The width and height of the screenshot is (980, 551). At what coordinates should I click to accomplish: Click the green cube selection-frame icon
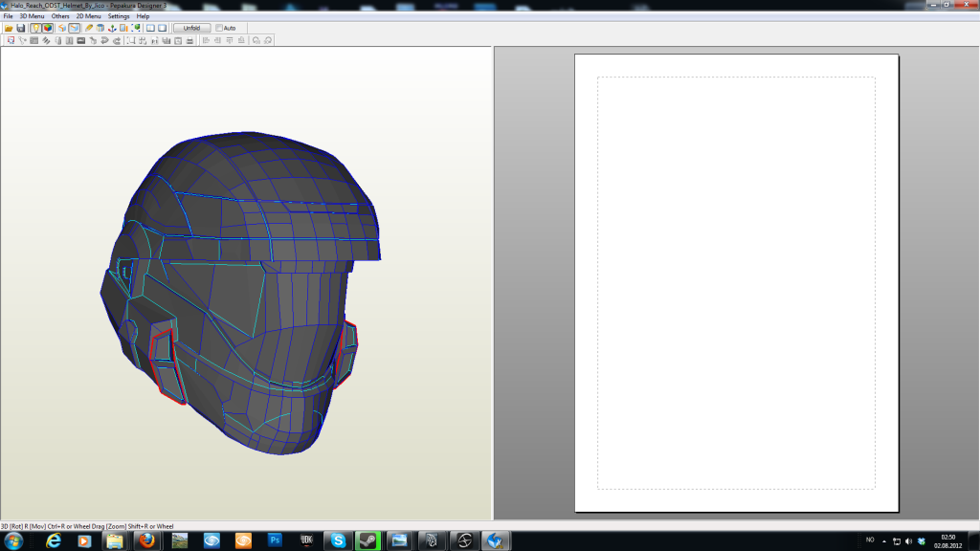136,28
